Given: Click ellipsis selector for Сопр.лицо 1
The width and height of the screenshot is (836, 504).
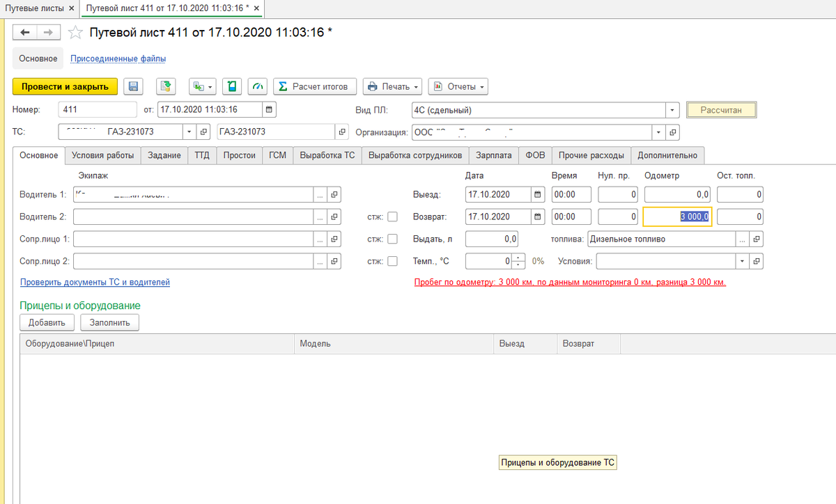Looking at the screenshot, I should [x=320, y=239].
